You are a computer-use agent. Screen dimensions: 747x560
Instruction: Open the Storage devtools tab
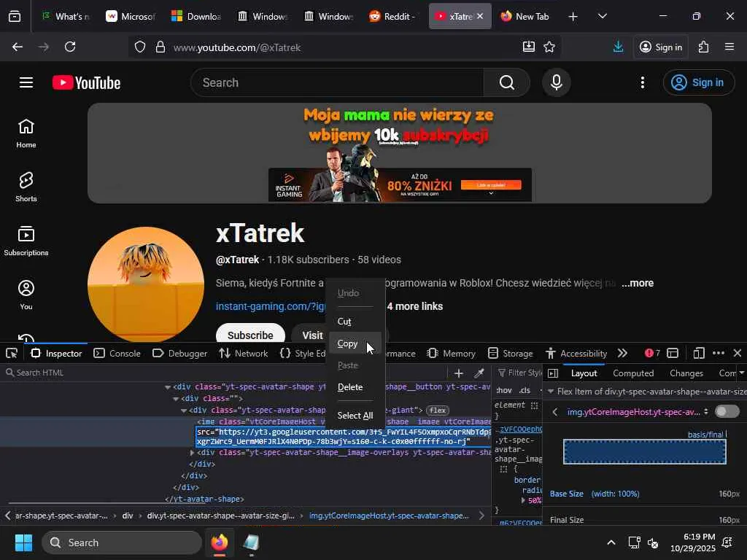(511, 354)
